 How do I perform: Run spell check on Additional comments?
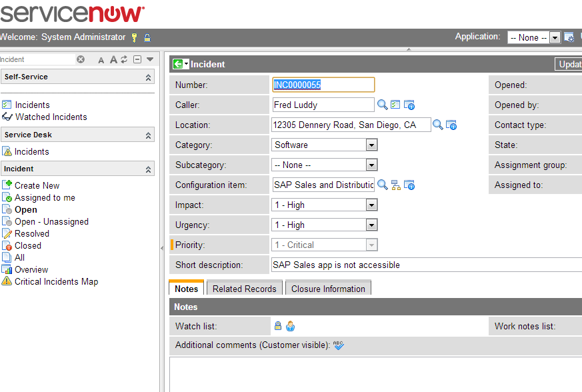pyautogui.click(x=337, y=345)
